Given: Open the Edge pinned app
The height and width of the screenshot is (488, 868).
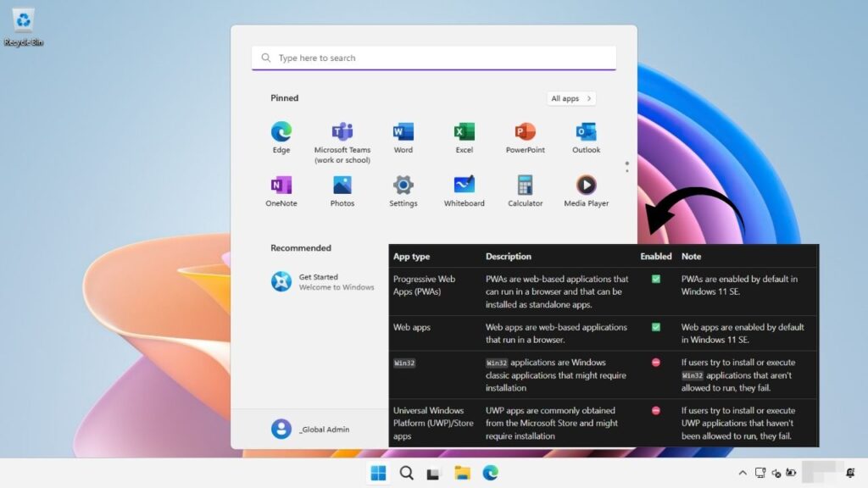Looking at the screenshot, I should (x=281, y=137).
